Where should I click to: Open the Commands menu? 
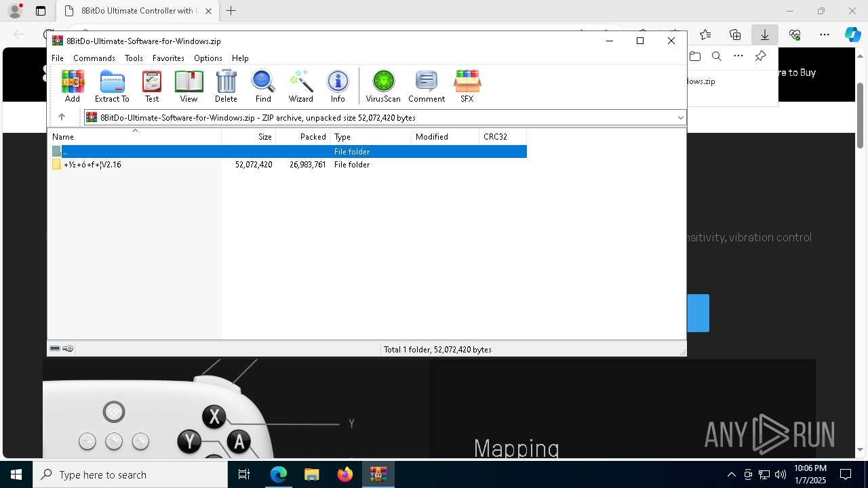pyautogui.click(x=94, y=58)
